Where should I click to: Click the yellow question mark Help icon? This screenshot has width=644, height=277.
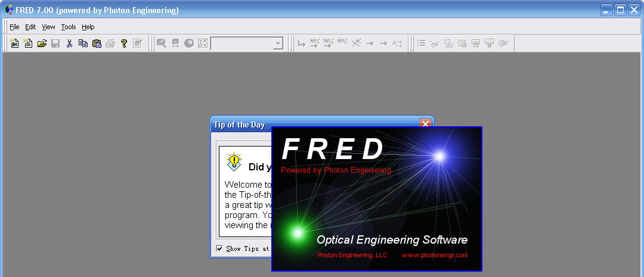coord(124,43)
